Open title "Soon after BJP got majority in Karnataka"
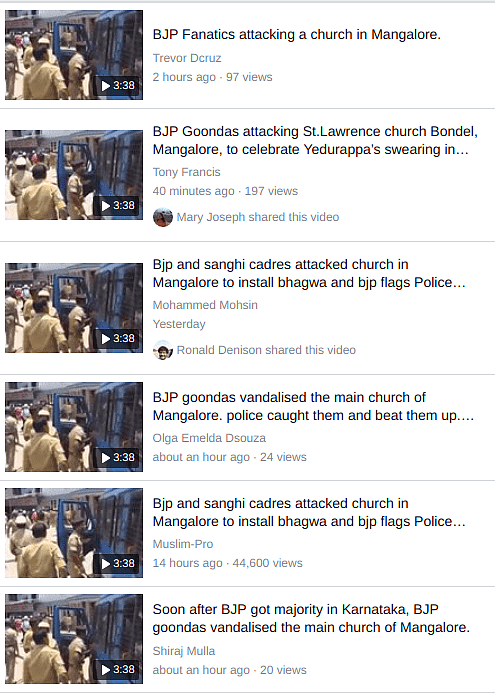Image resolution: width=495 pixels, height=694 pixels. click(x=311, y=618)
